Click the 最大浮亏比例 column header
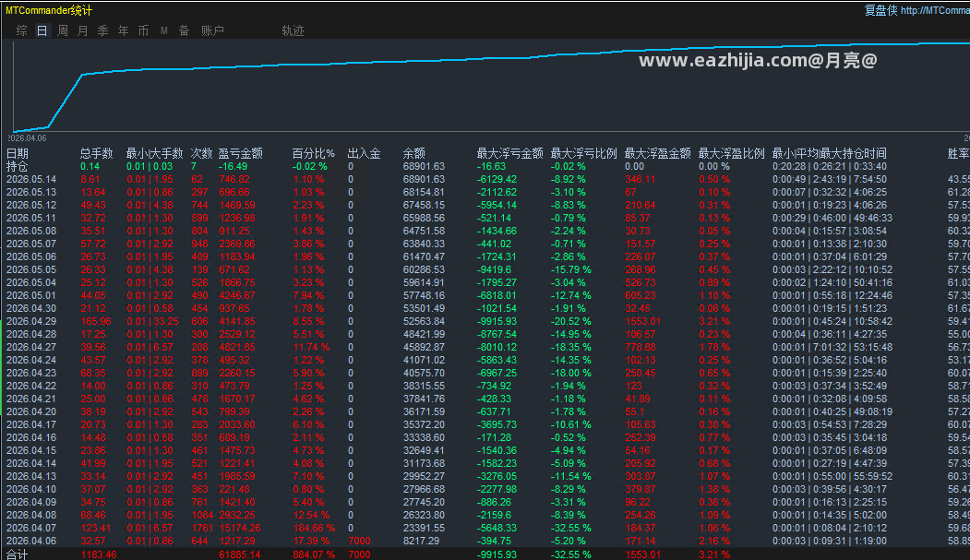Image resolution: width=970 pixels, height=560 pixels. (583, 153)
